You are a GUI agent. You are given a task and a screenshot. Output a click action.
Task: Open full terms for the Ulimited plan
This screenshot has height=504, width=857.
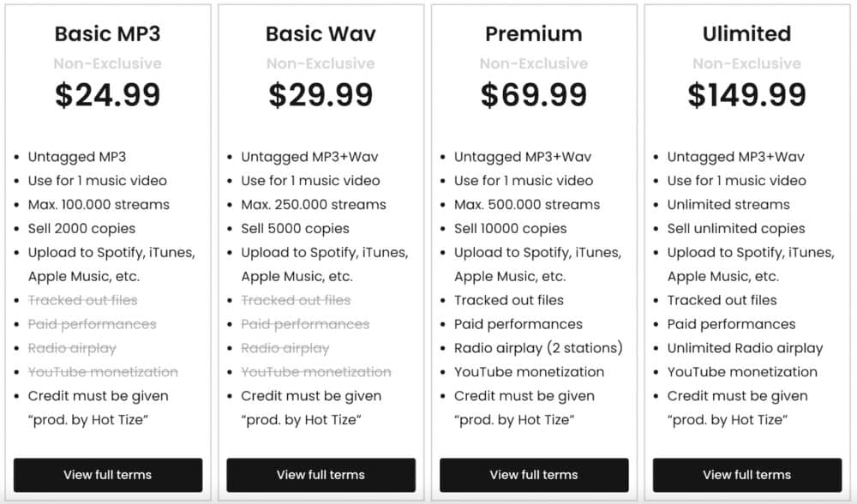click(746, 475)
